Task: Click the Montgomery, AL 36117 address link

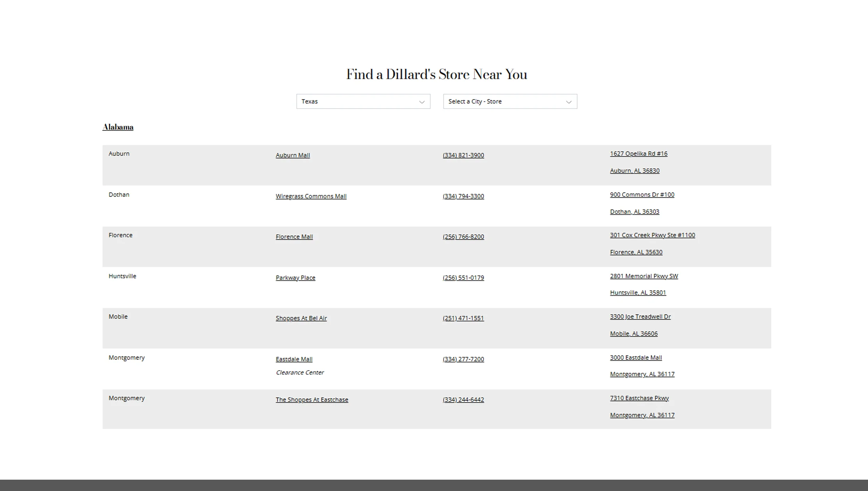Action: point(642,415)
